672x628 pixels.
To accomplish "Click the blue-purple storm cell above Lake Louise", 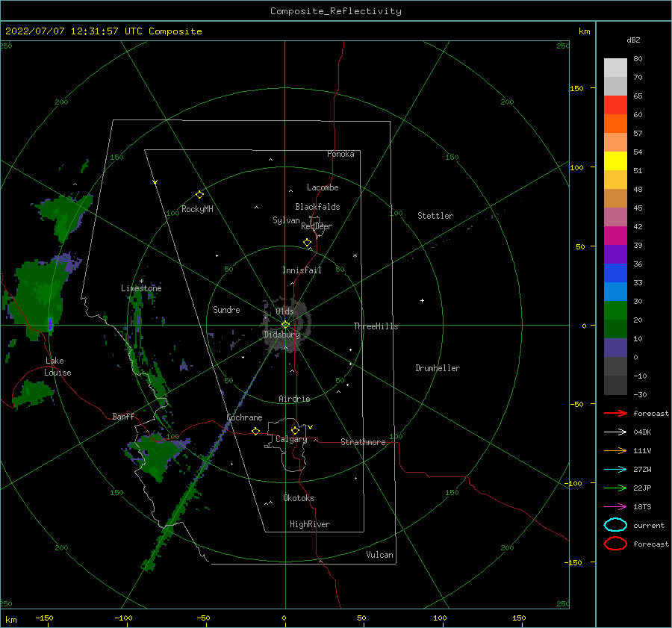I will (x=50, y=324).
